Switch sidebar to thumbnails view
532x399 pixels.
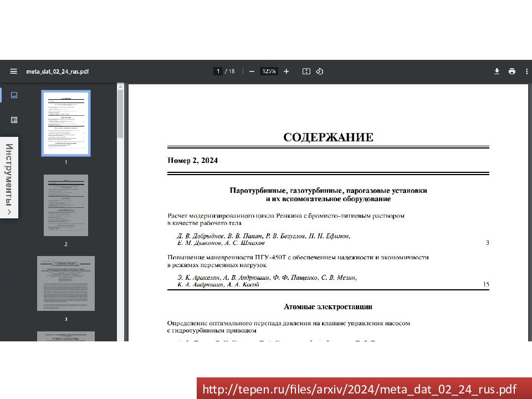14,95
